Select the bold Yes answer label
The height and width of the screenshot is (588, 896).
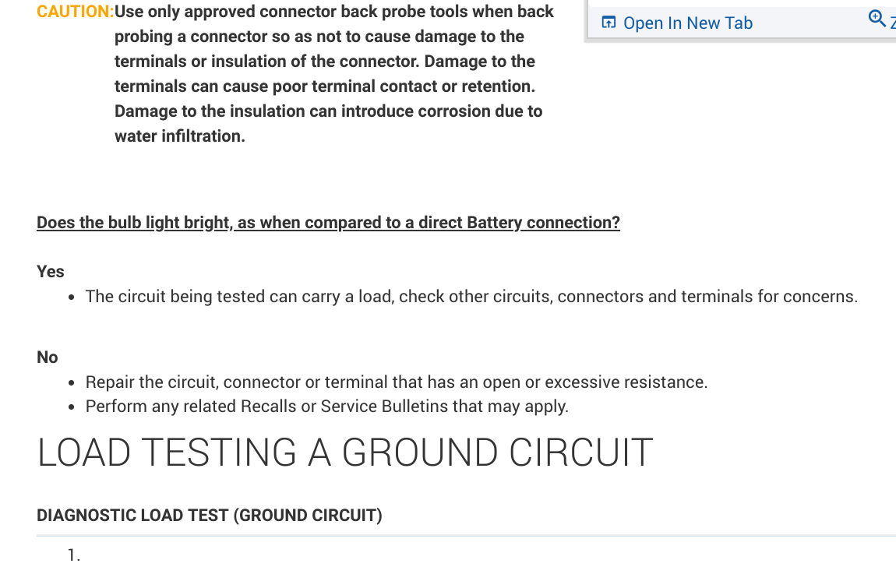pyautogui.click(x=51, y=271)
